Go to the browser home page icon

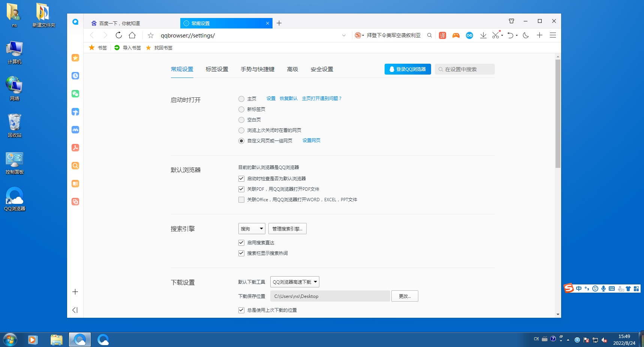[x=132, y=35]
